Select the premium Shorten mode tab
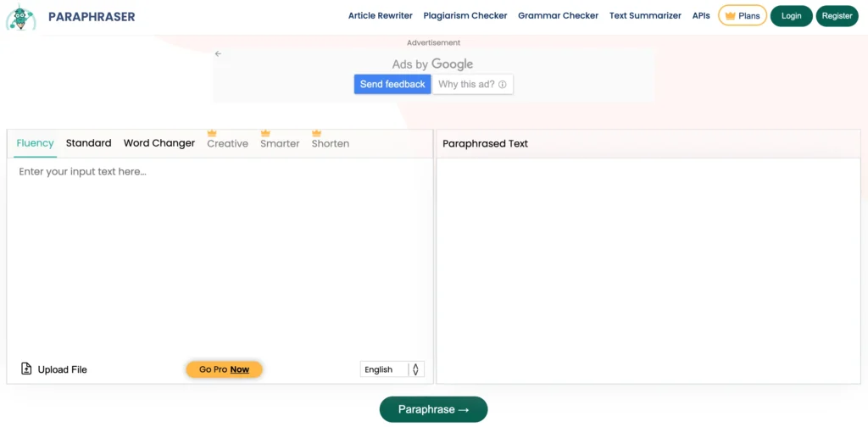Screen dimensions: 868x427 coord(331,144)
